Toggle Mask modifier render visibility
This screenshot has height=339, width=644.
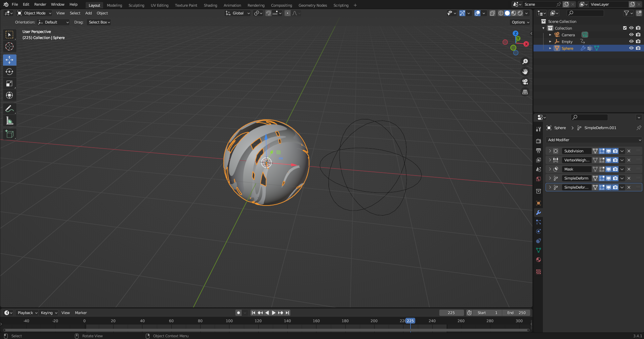point(615,169)
